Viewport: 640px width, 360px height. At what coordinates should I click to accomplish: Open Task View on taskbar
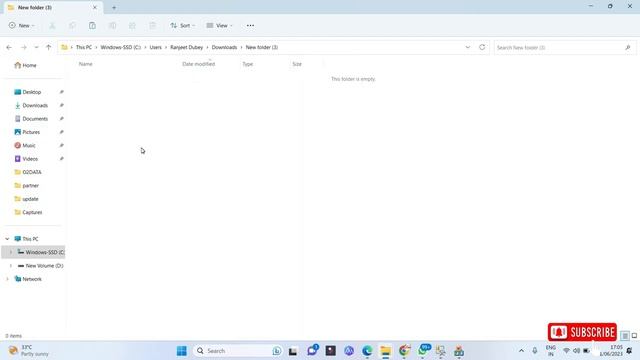click(x=293, y=351)
